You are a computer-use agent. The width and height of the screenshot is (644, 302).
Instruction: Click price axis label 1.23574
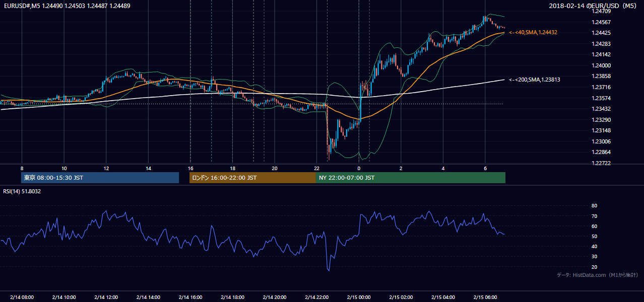pyautogui.click(x=601, y=98)
